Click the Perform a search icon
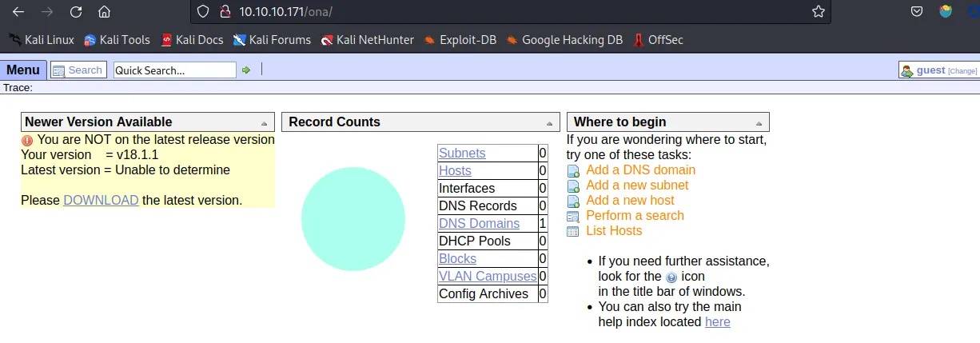Screen dimensions: 980x343 pyautogui.click(x=572, y=216)
